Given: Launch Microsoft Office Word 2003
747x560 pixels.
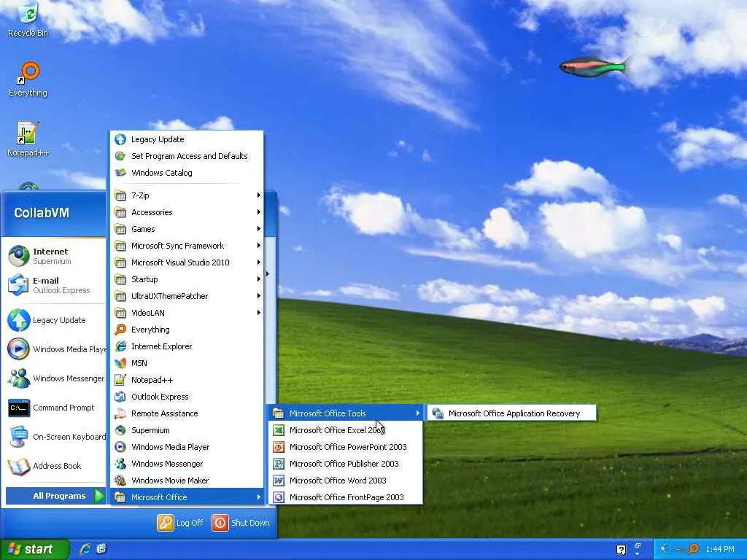Looking at the screenshot, I should (345, 480).
